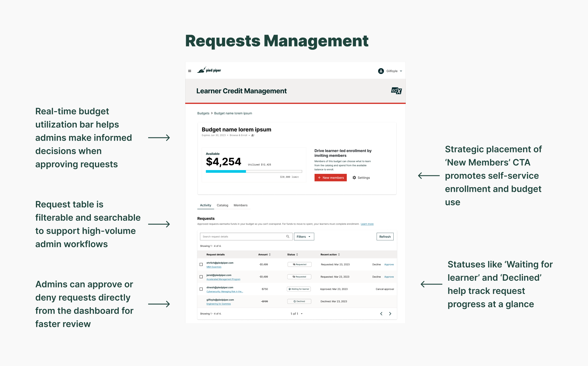Click the Gilfoyle user avatar icon
The width and height of the screenshot is (588, 366).
[x=381, y=71]
